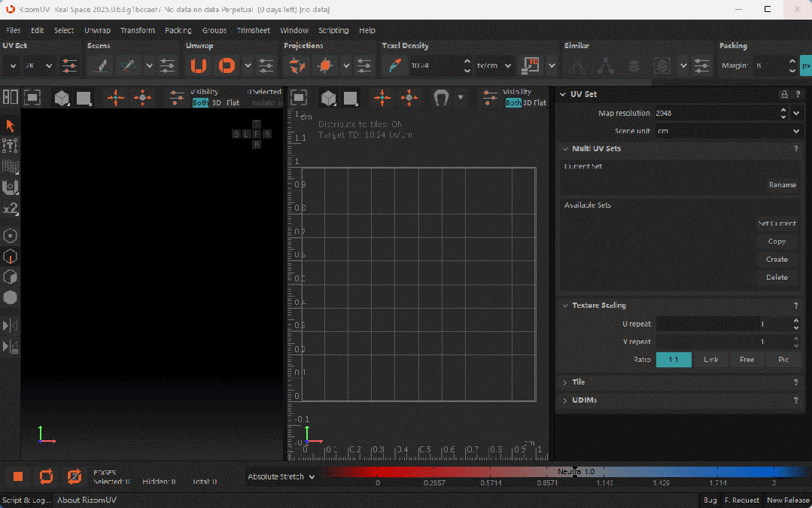Click the lock icon in UV Set header
Screen dimensions: 812x508
784,94
